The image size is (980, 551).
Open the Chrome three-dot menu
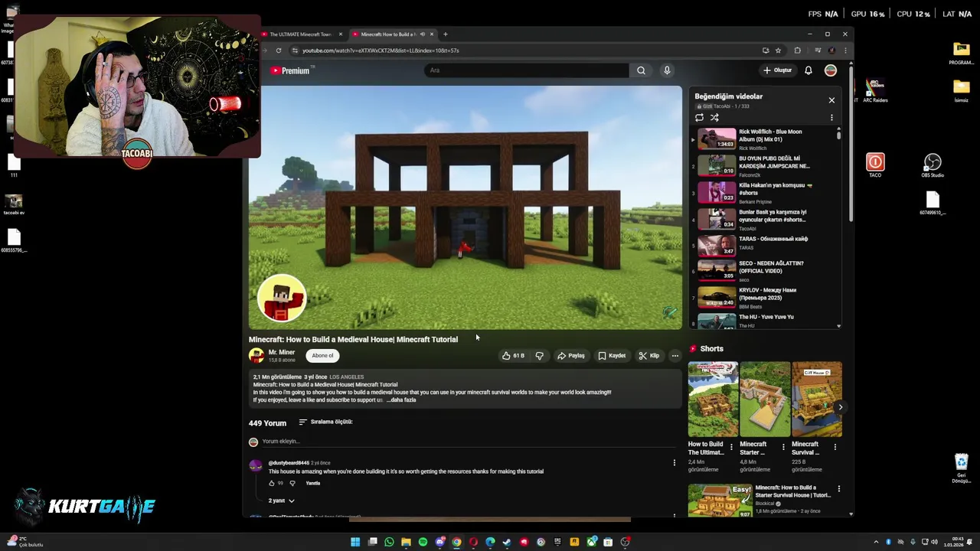[x=845, y=51]
